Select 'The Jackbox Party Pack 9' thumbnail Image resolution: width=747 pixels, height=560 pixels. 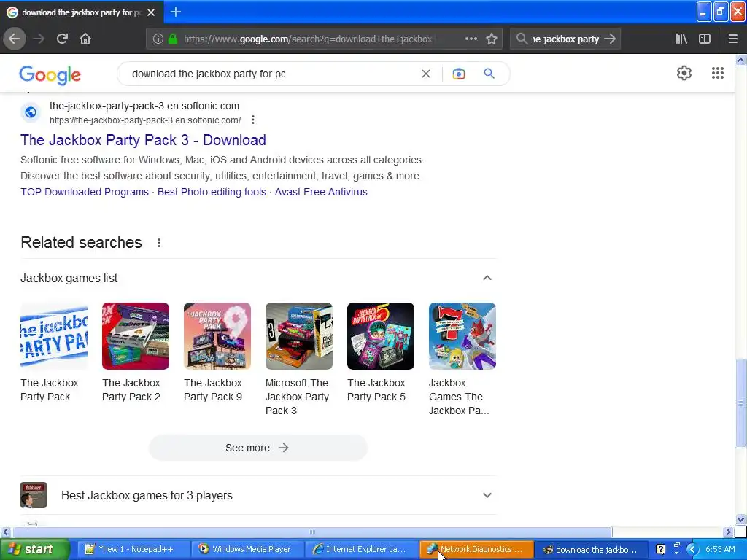click(217, 335)
